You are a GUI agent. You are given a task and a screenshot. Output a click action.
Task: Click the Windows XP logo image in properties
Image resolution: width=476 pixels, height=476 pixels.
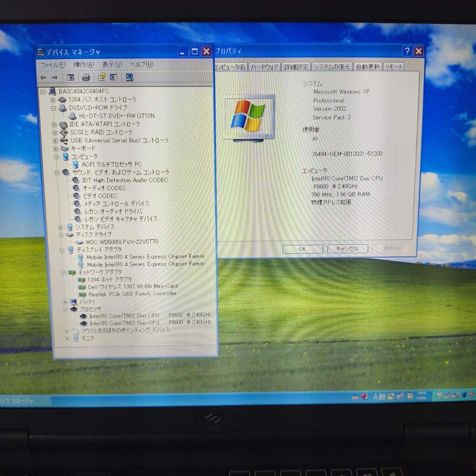click(249, 119)
